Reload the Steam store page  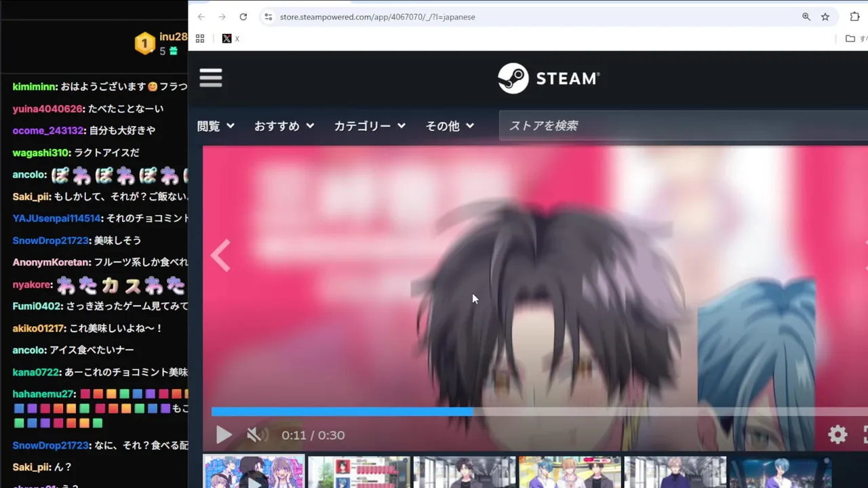243,17
